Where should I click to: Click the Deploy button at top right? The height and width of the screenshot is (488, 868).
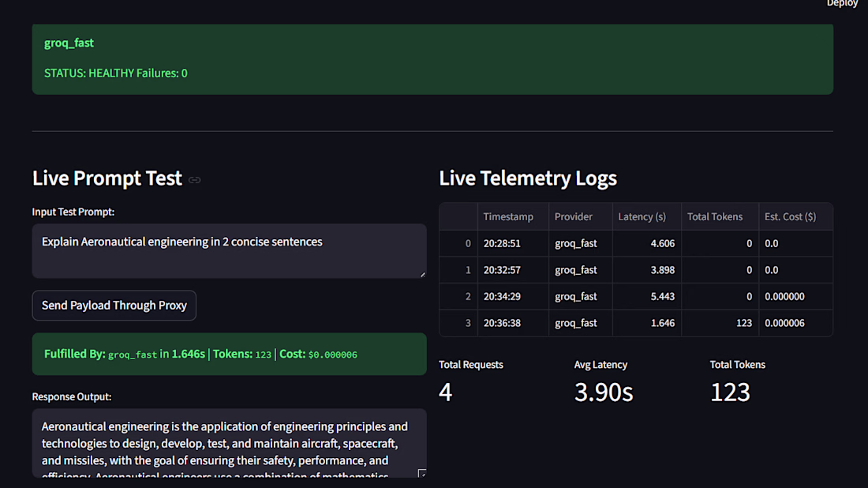coord(842,3)
